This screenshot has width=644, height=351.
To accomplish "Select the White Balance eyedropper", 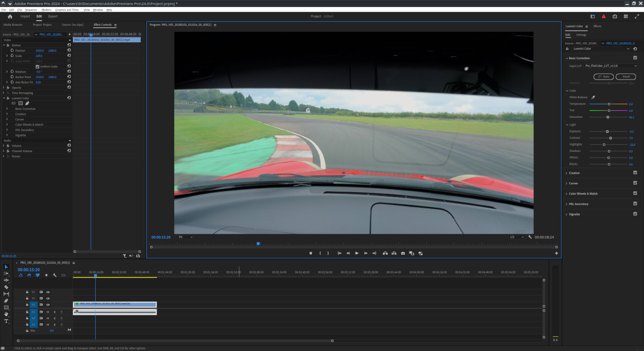I will [593, 97].
